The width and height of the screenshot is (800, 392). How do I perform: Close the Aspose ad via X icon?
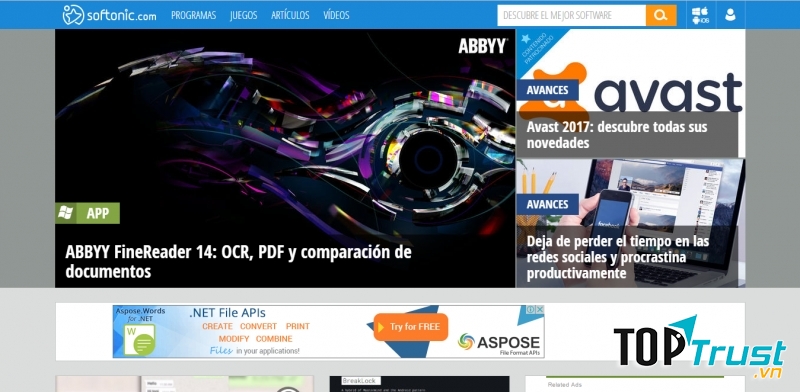(x=540, y=310)
